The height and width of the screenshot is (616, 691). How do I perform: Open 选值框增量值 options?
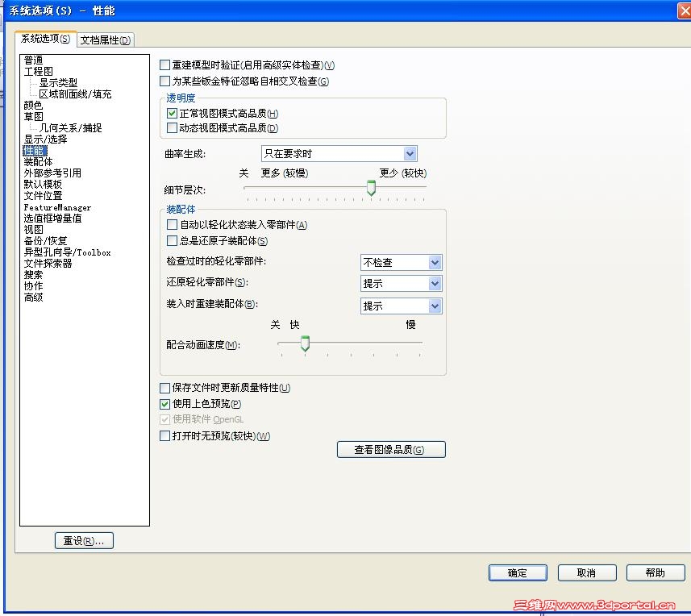pyautogui.click(x=52, y=219)
